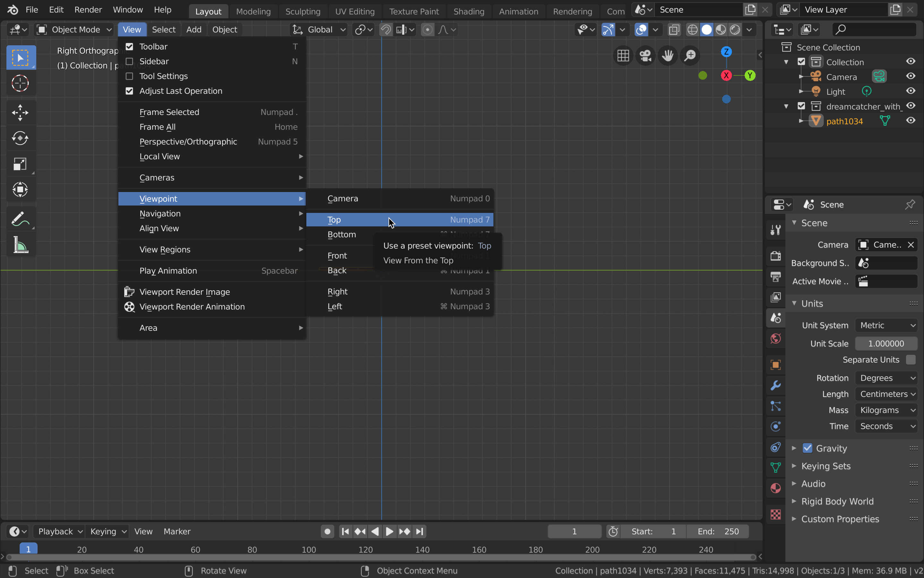Viewport: 924px width, 578px height.
Task: Click the zoom view magnifier gizmo
Action: (x=690, y=56)
